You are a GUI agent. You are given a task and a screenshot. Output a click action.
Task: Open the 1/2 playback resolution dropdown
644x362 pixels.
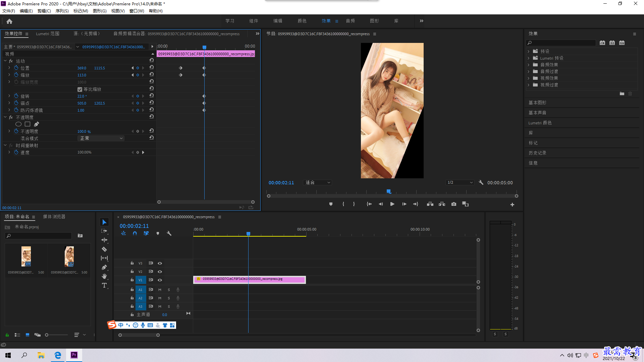(x=460, y=183)
